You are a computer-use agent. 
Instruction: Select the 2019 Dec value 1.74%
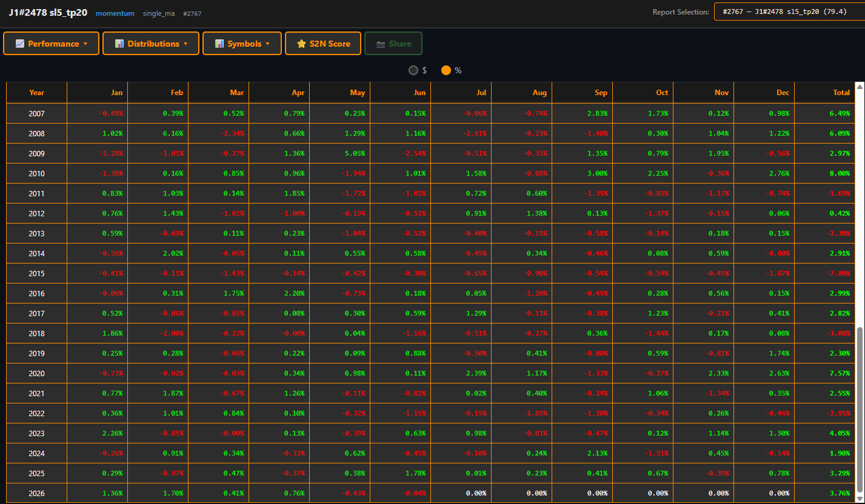779,353
